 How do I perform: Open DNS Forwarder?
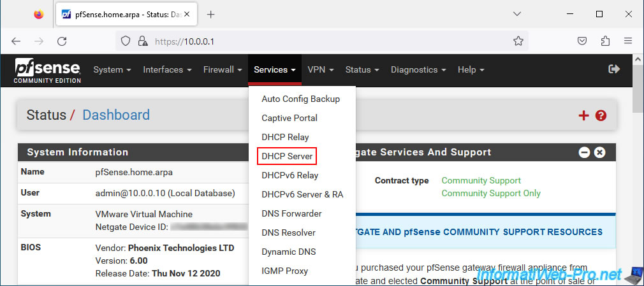(x=291, y=213)
